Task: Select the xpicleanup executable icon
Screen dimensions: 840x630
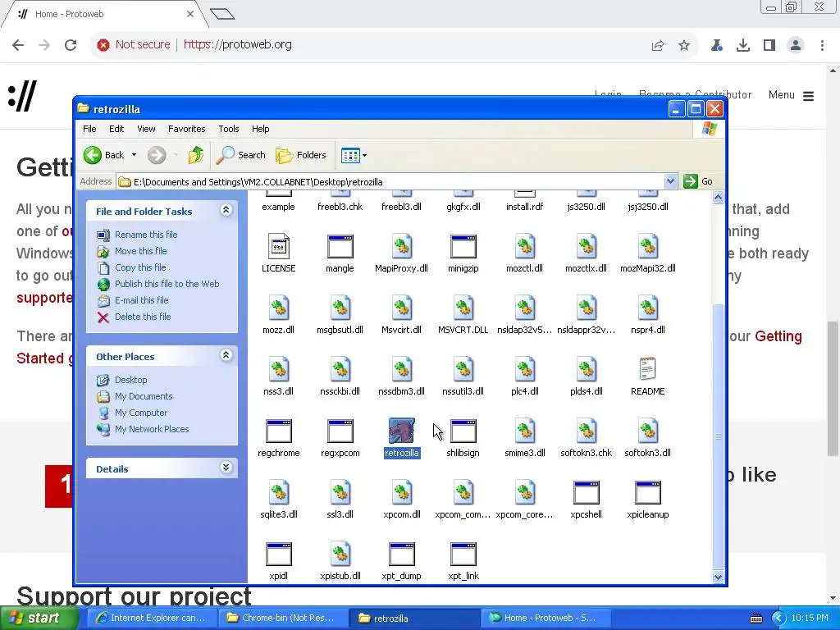Action: click(x=648, y=492)
